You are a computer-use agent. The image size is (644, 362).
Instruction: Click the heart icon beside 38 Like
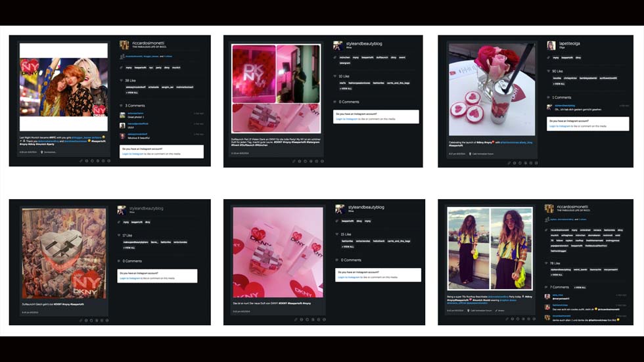121,80
